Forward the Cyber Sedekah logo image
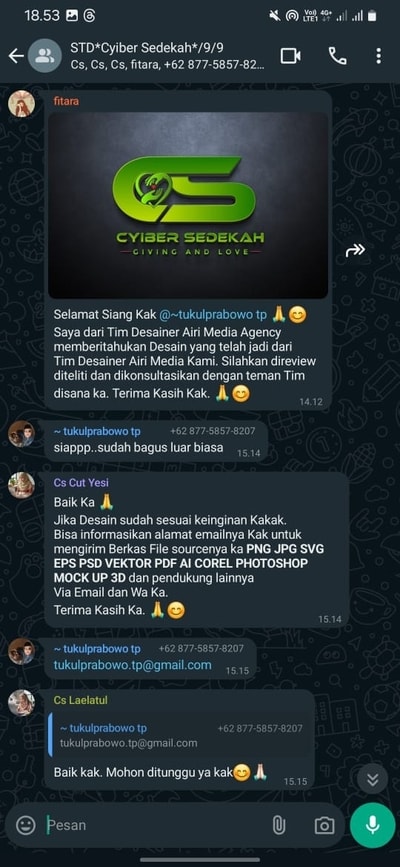The width and height of the screenshot is (400, 867). (x=355, y=250)
